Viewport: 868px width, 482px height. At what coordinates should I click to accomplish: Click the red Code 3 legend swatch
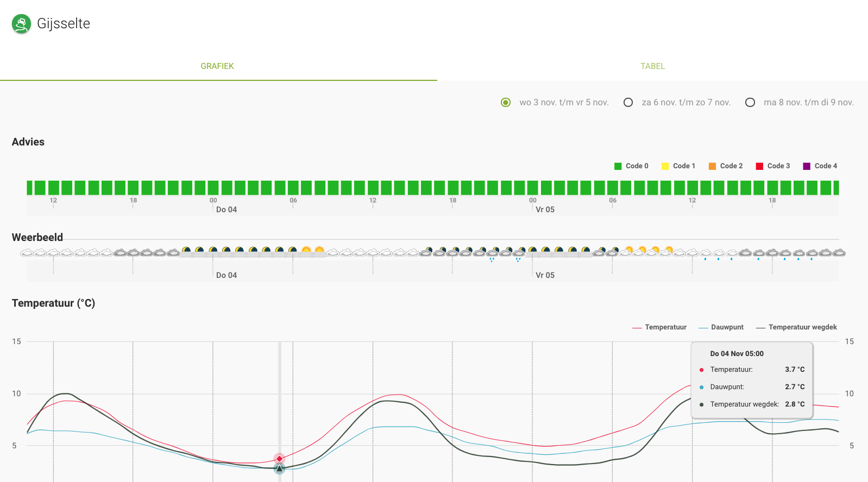pos(759,166)
